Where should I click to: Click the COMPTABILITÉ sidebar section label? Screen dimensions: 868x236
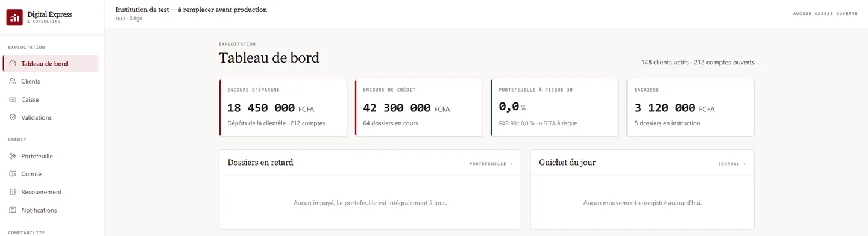(27, 232)
